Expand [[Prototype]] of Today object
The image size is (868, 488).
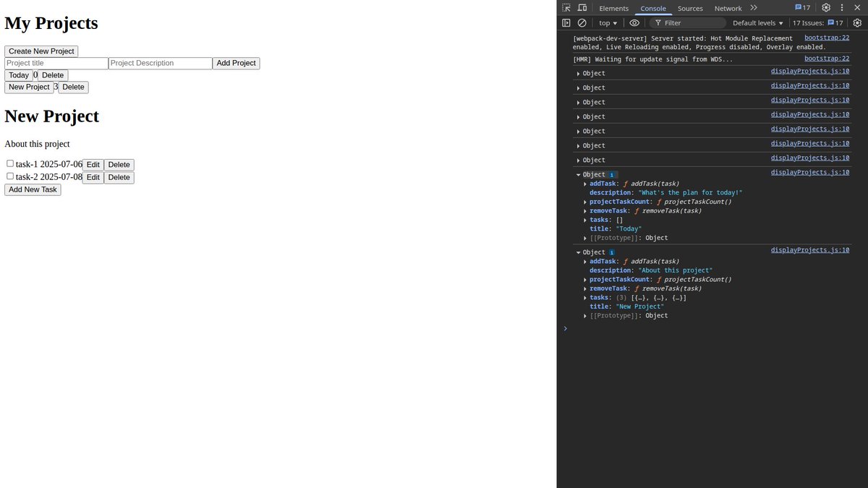tap(586, 238)
